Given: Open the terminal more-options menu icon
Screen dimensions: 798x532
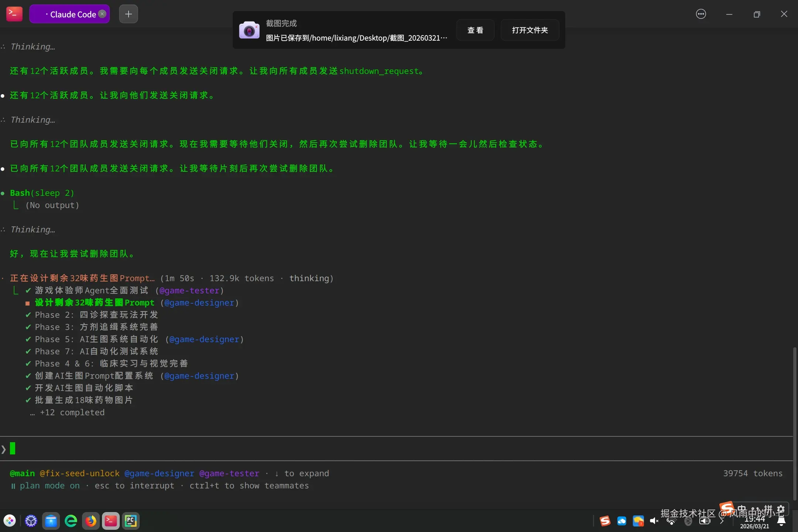Looking at the screenshot, I should [700, 14].
